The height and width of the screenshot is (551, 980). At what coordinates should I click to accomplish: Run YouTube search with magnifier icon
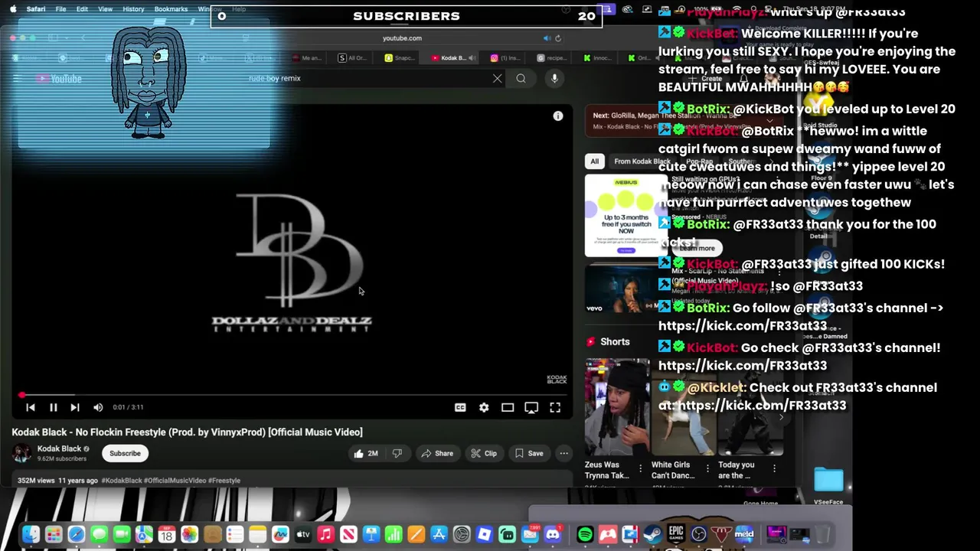521,78
